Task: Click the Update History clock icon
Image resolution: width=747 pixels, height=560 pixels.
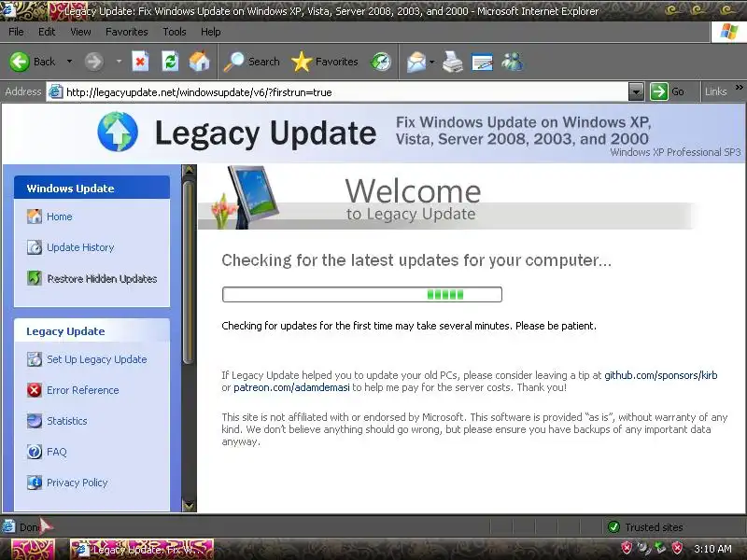Action: (x=35, y=247)
